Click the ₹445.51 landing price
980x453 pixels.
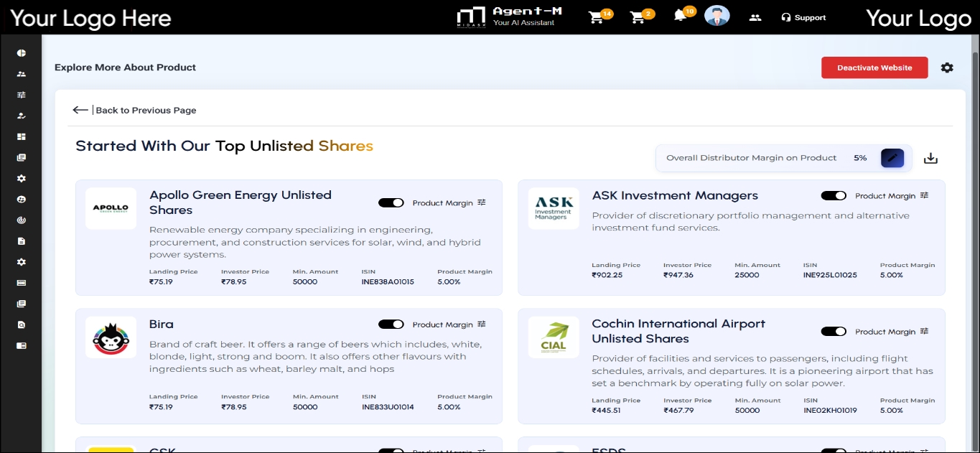(x=606, y=411)
